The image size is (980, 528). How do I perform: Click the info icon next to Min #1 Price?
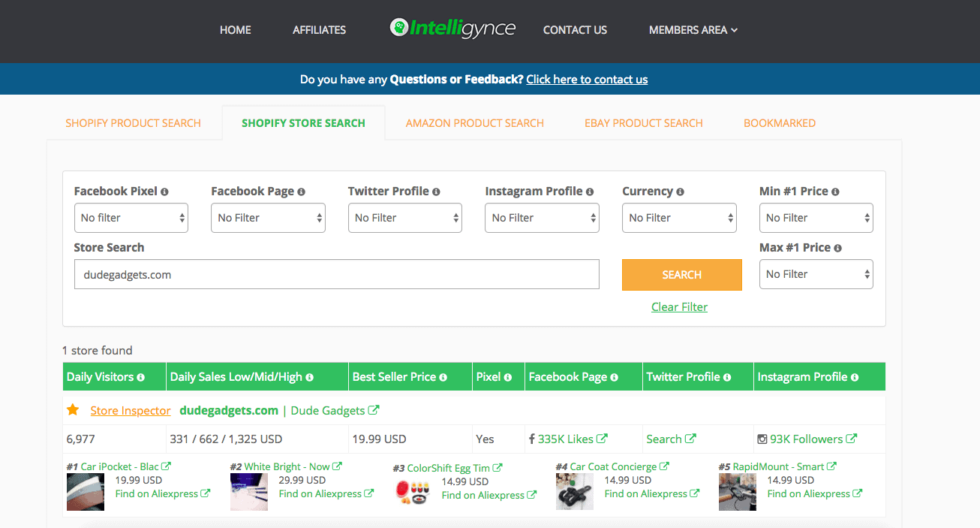(x=835, y=192)
